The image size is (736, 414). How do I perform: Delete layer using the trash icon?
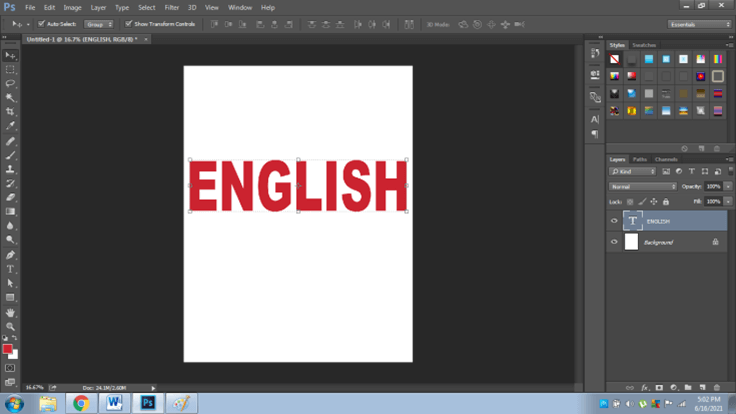(x=716, y=386)
